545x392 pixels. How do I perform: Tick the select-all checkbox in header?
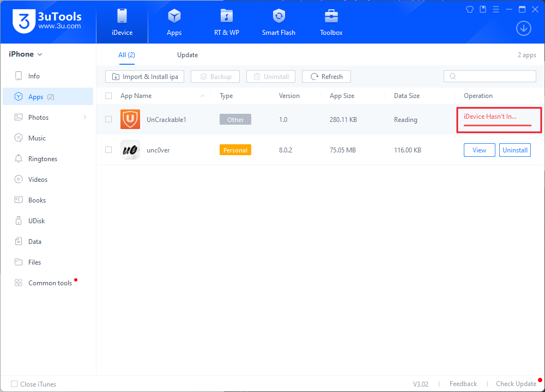(108, 96)
